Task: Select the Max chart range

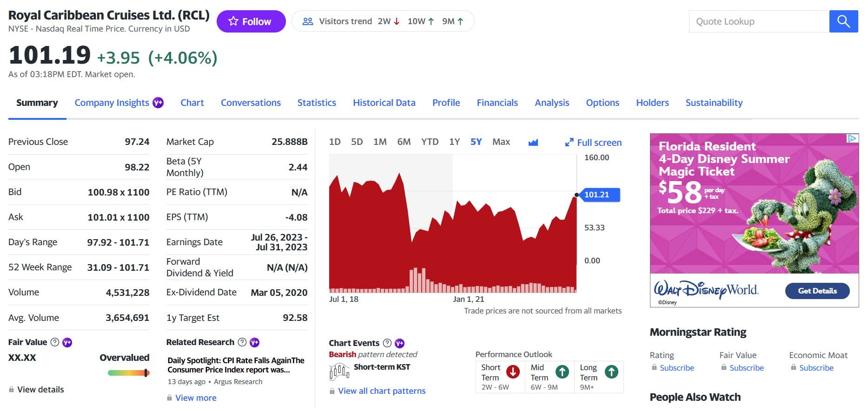Action: tap(501, 142)
